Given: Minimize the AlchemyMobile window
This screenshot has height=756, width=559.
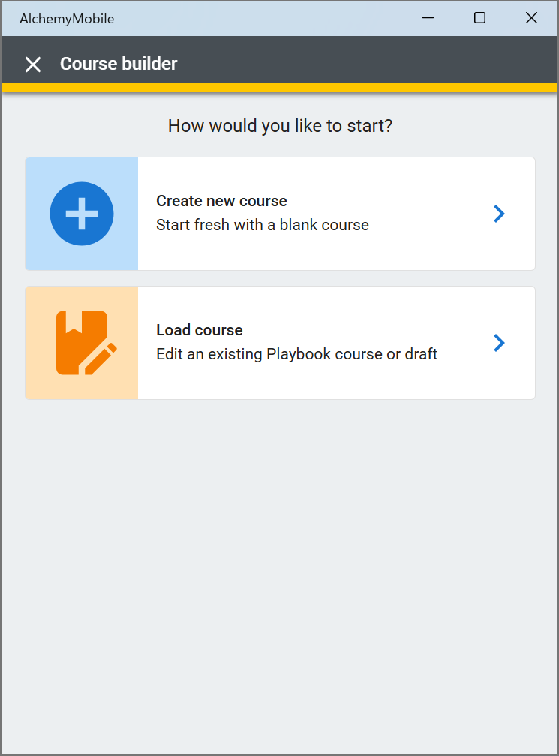Looking at the screenshot, I should pos(428,18).
